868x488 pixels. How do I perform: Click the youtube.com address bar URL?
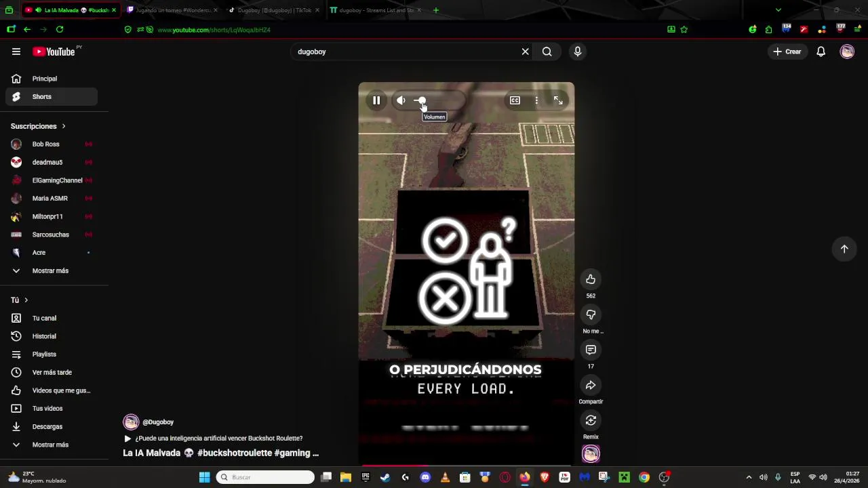point(214,30)
